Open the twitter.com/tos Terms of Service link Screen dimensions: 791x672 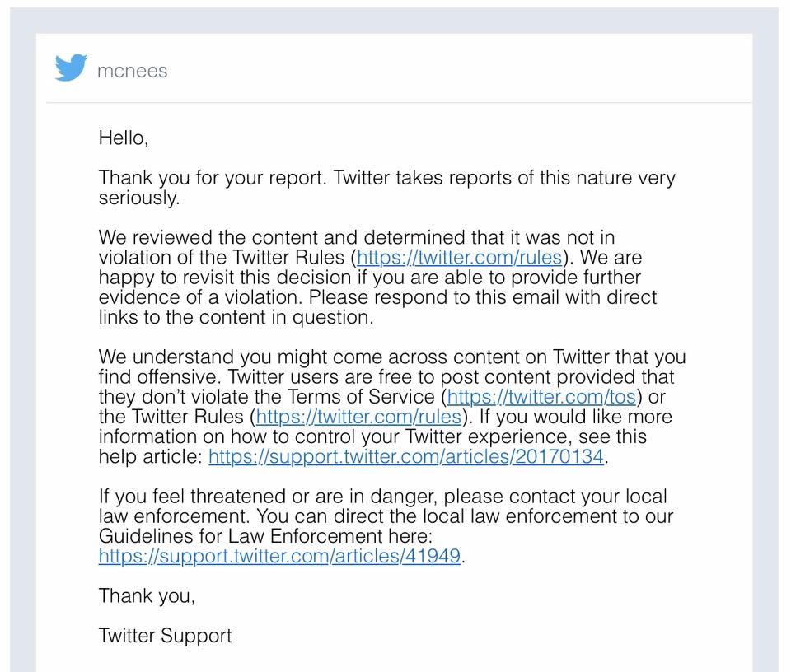coord(541,397)
